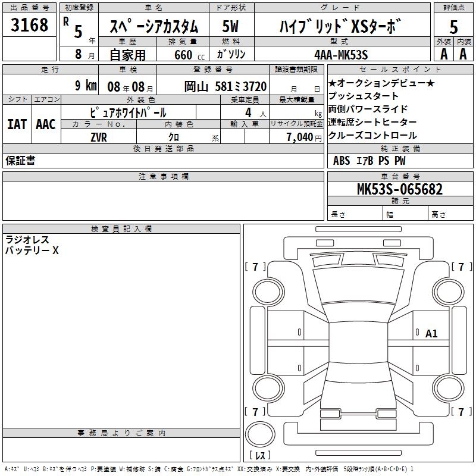Viewport: 476px width, 476px height.
Task: Click the ラジオレス inspector note
Action: (x=27, y=239)
